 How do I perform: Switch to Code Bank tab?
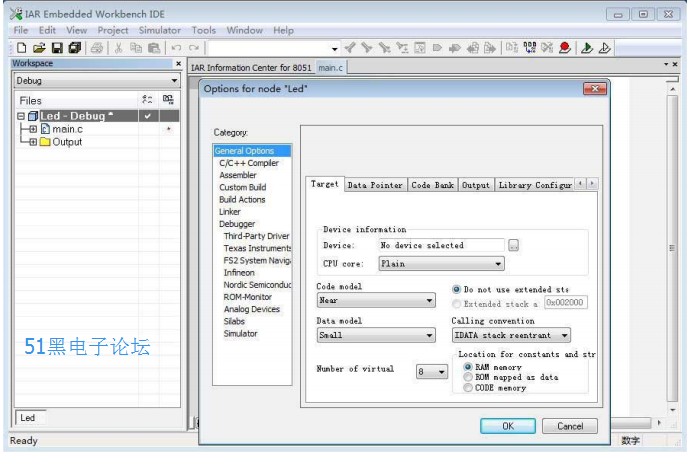click(x=432, y=185)
